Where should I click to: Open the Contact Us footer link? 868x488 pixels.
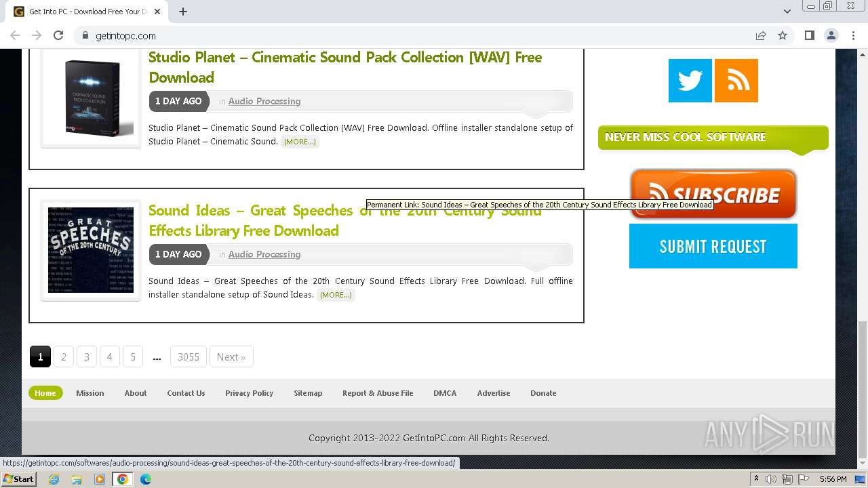[x=186, y=393]
